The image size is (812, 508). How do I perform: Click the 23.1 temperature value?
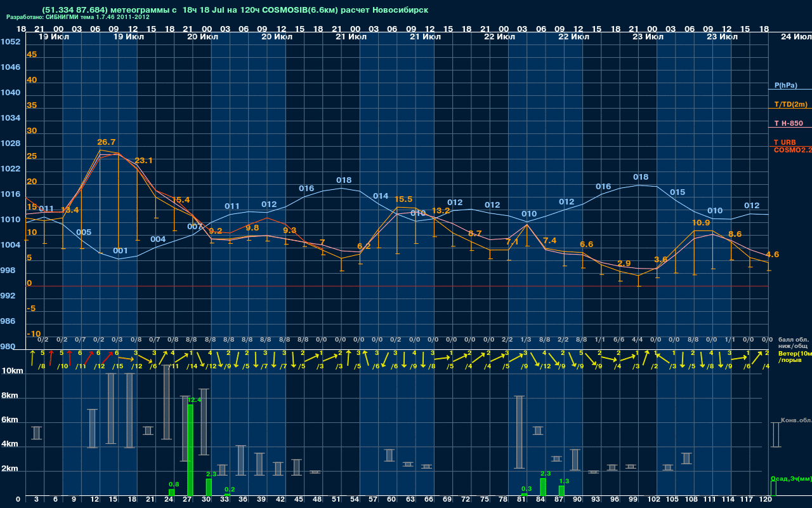143,161
